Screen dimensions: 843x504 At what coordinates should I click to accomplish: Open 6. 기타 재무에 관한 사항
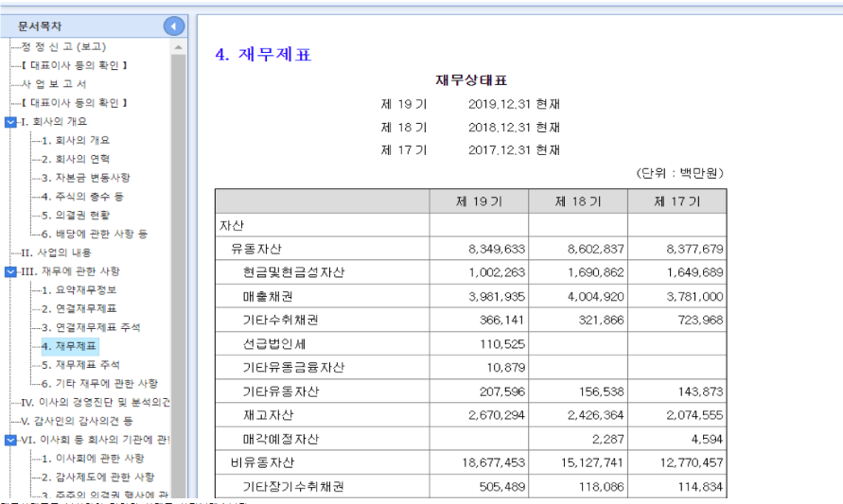tap(100, 384)
